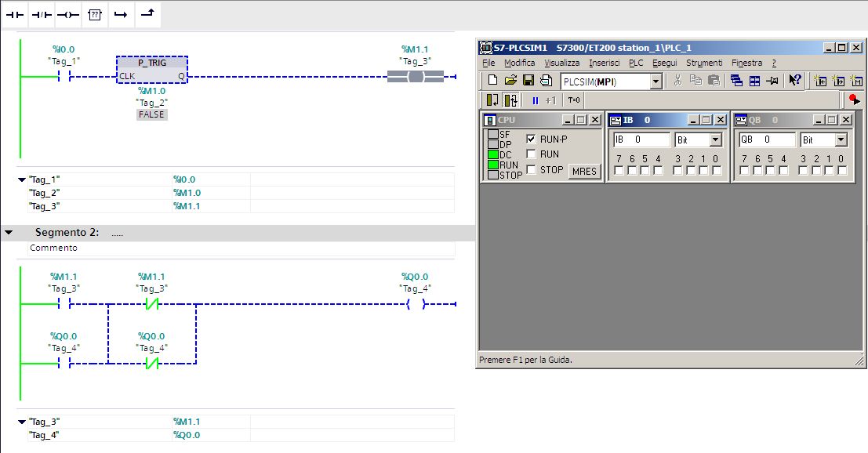Image resolution: width=868 pixels, height=453 pixels.
Task: Click the T=0 timer reset icon
Action: pos(574,100)
